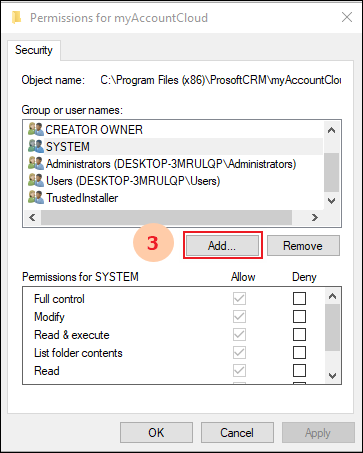Select the TrustedInstaller group icon
Image resolution: width=363 pixels, height=453 pixels.
[36, 197]
